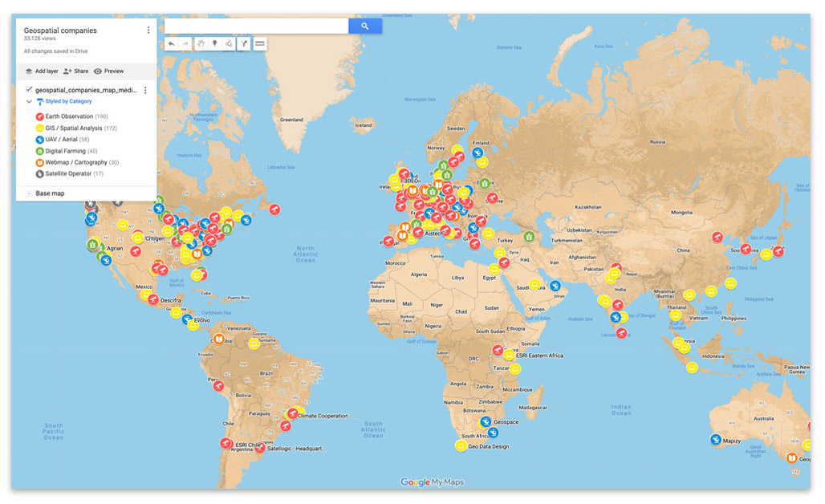Viewport: 825px width, 504px height.
Task: Uncheck the geospatial_companies_map_medi layer checkbox
Action: click(29, 90)
